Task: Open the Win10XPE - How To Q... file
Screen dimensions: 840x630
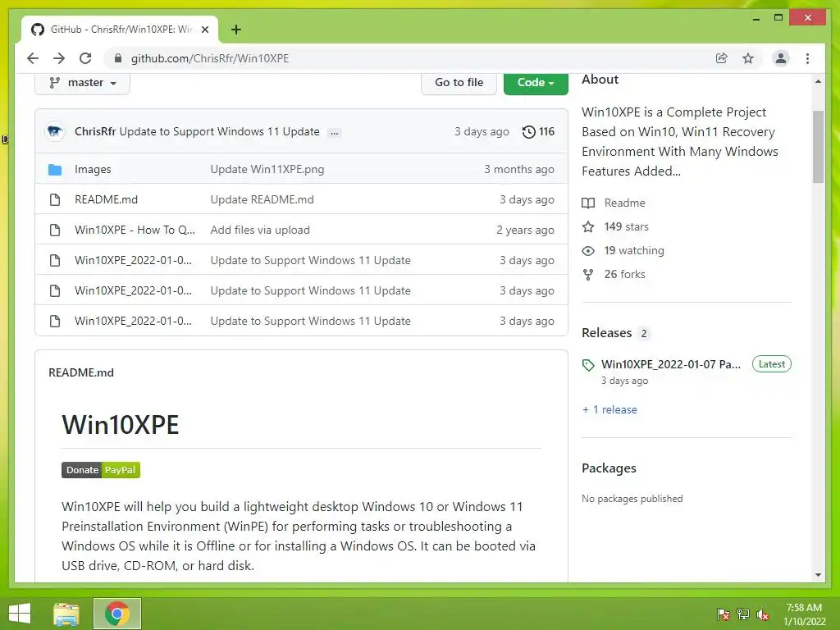Action: coord(135,230)
